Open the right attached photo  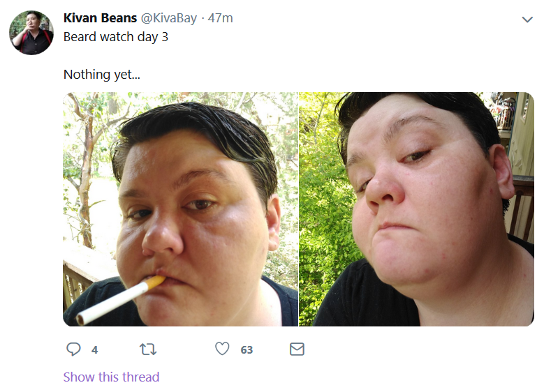tap(416, 209)
